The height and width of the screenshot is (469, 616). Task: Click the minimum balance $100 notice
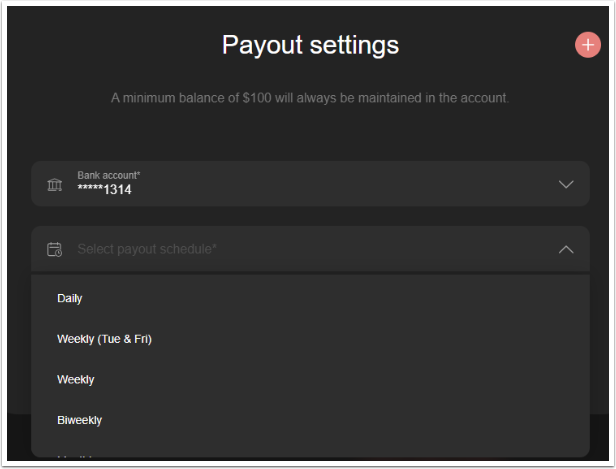pos(310,98)
